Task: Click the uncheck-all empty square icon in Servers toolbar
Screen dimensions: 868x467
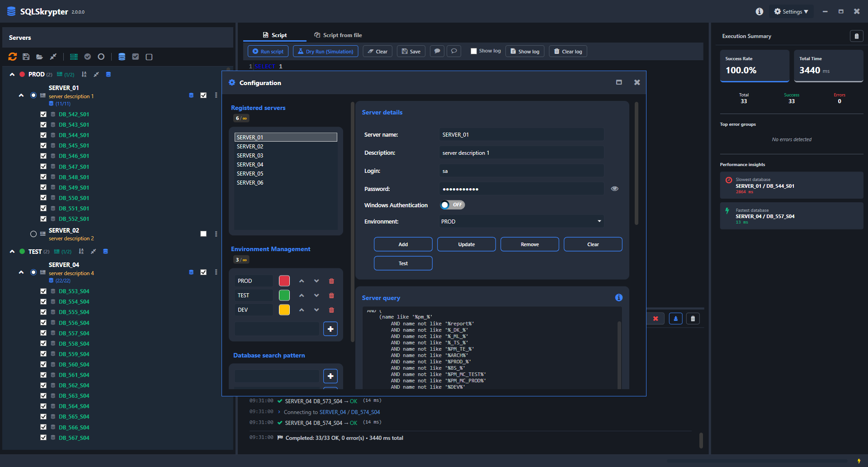Action: (x=149, y=57)
